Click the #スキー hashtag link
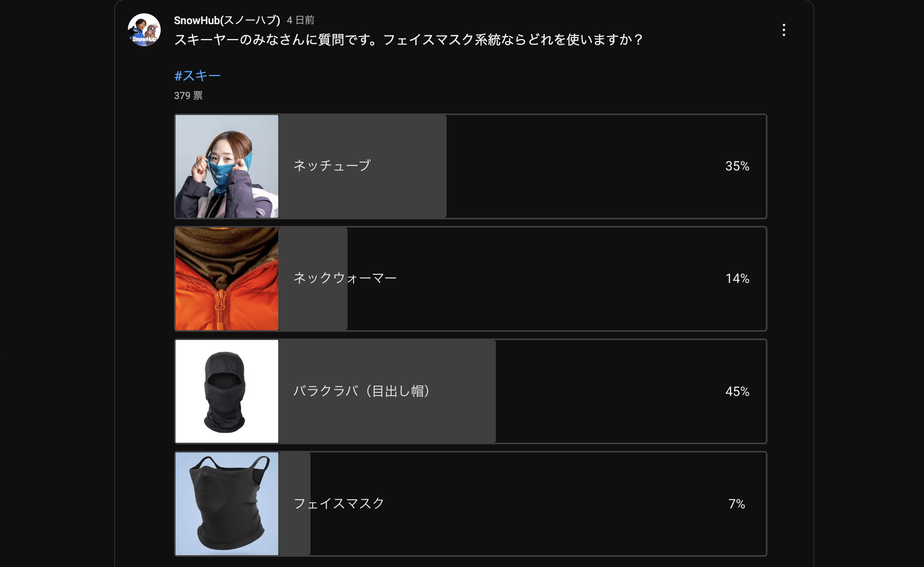The image size is (924, 567). tap(197, 75)
